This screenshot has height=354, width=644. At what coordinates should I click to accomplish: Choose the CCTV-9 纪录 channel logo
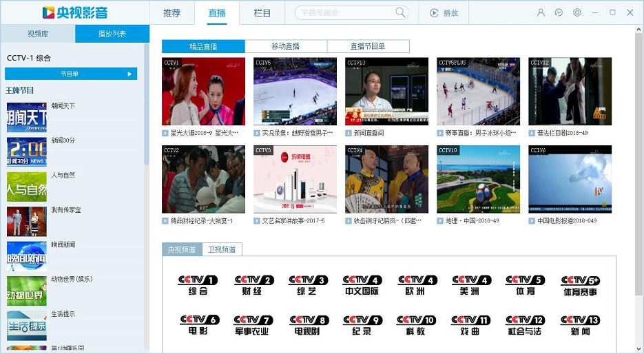point(362,325)
